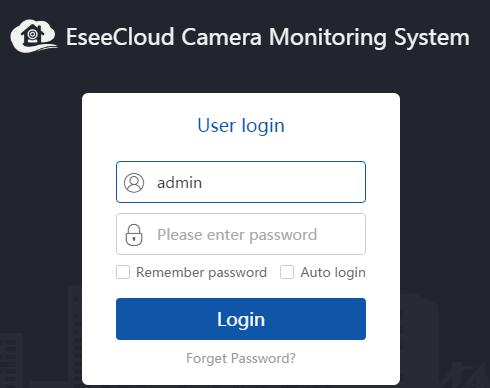Click the "Auto login" label text
The width and height of the screenshot is (490, 388).
click(333, 272)
